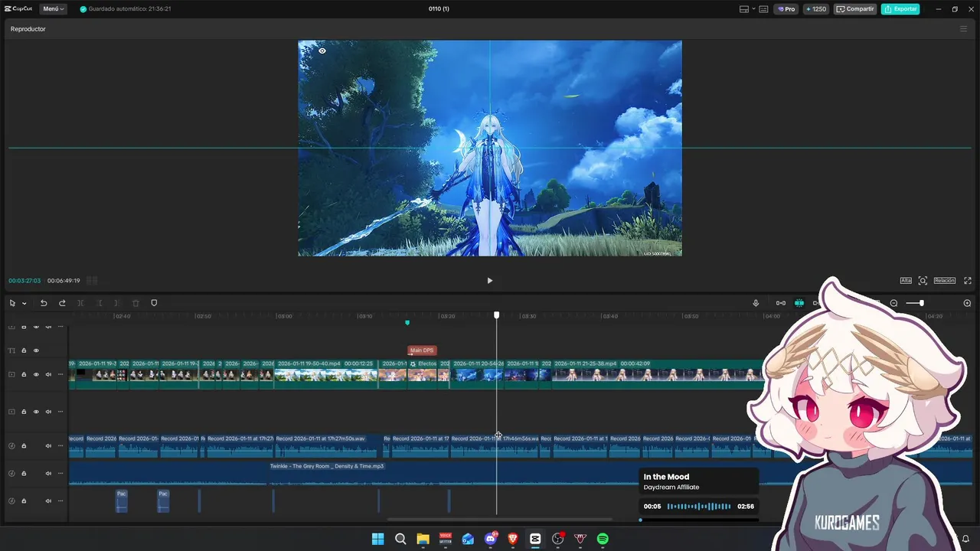980x551 pixels.
Task: Click the 1250 credits button
Action: pyautogui.click(x=815, y=9)
